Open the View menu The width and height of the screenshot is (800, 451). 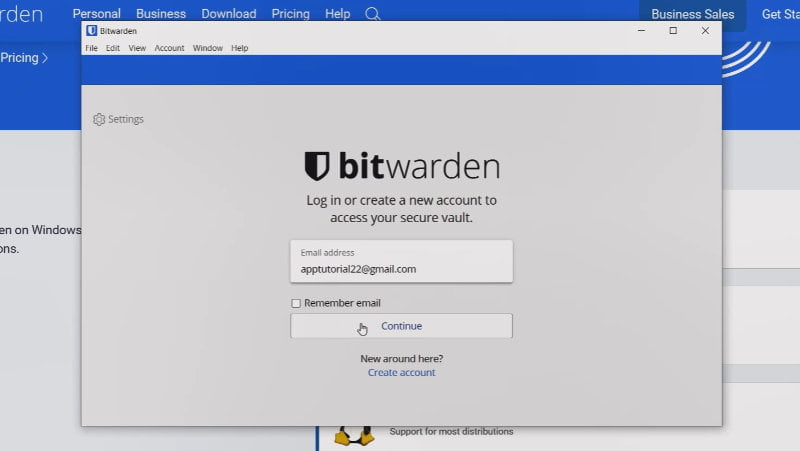(x=137, y=48)
